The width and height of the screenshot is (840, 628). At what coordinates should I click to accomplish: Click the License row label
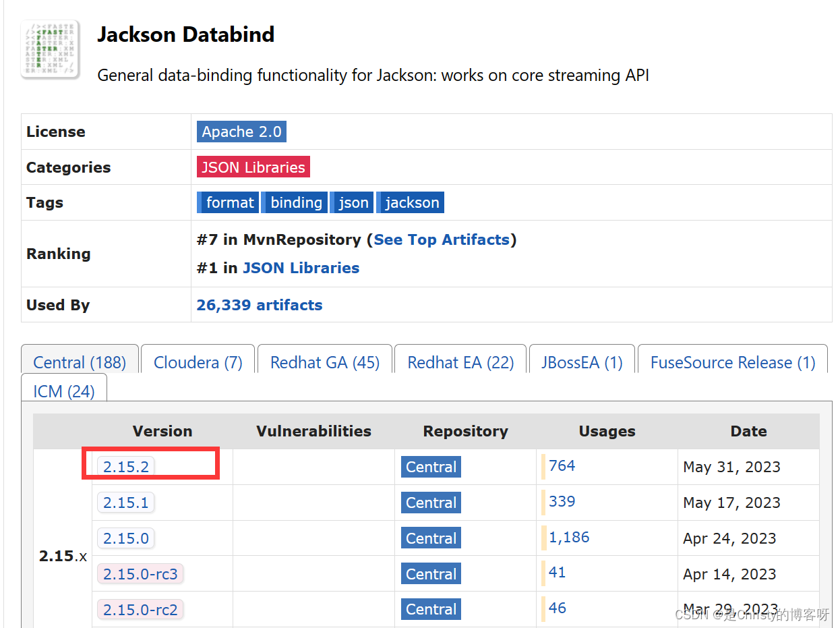coord(56,132)
